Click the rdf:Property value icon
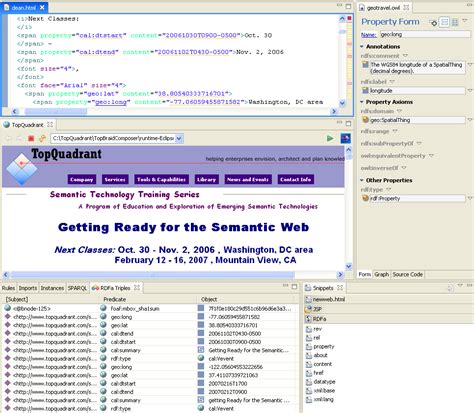The height and width of the screenshot is (413, 474). [x=365, y=198]
